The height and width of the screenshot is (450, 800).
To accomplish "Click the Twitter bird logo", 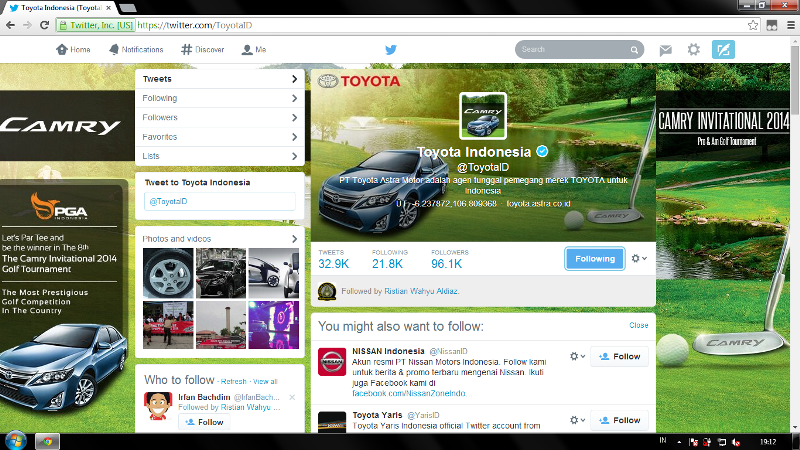I will pos(391,49).
